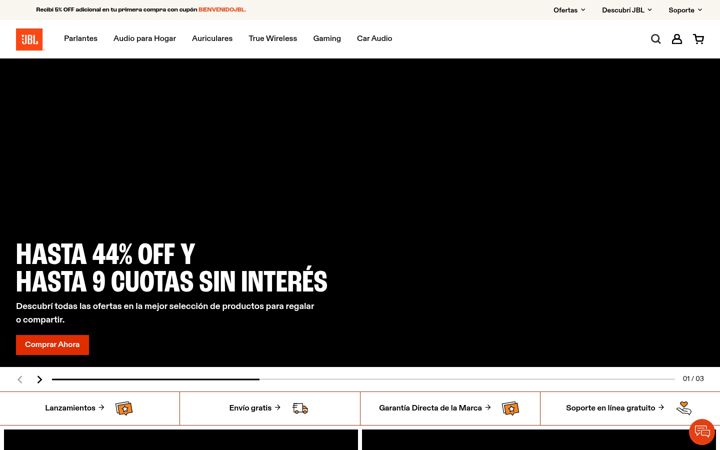Click the JBL logo
Screen dimensions: 720x450
pos(29,39)
